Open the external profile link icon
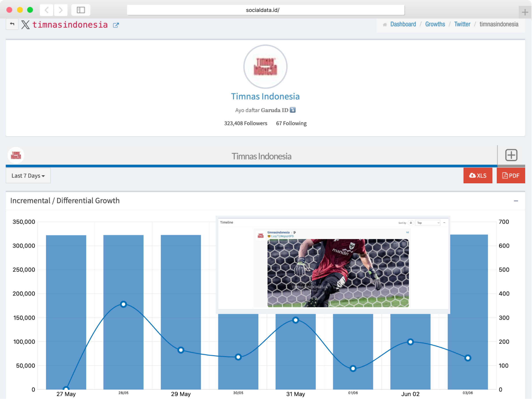The height and width of the screenshot is (399, 532). pos(116,25)
